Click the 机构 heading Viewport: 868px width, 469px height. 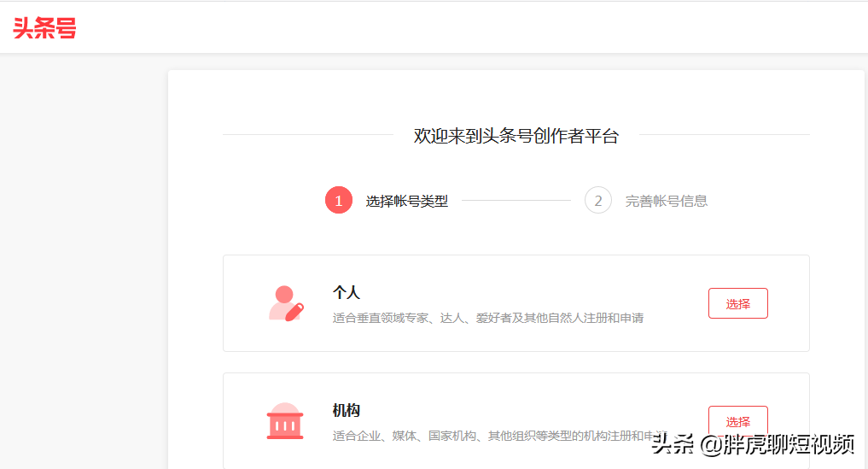pyautogui.click(x=347, y=410)
